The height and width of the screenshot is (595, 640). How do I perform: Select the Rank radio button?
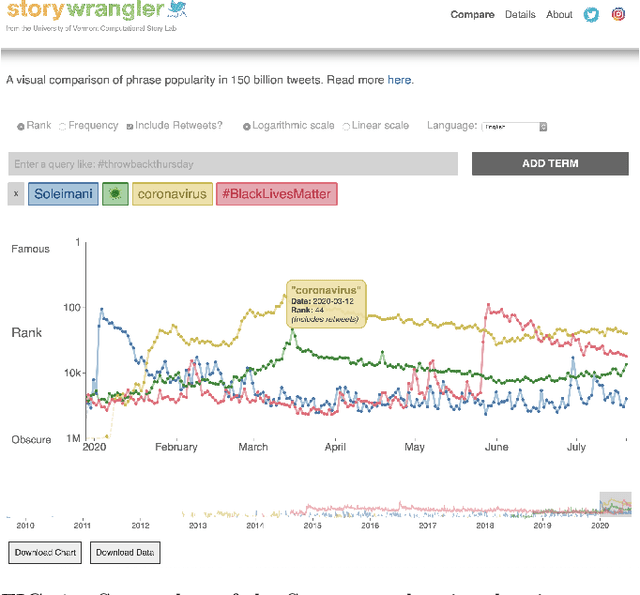point(21,126)
